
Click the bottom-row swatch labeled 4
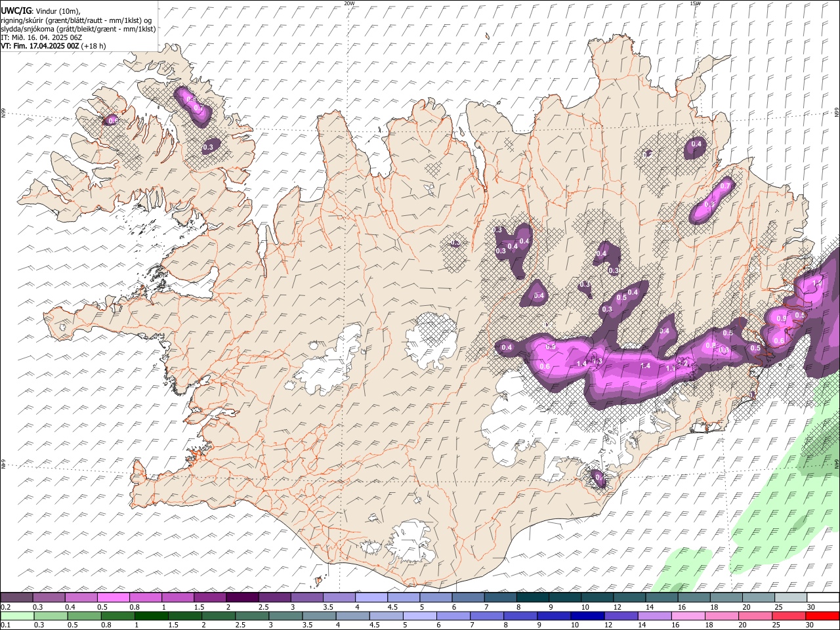point(352,616)
